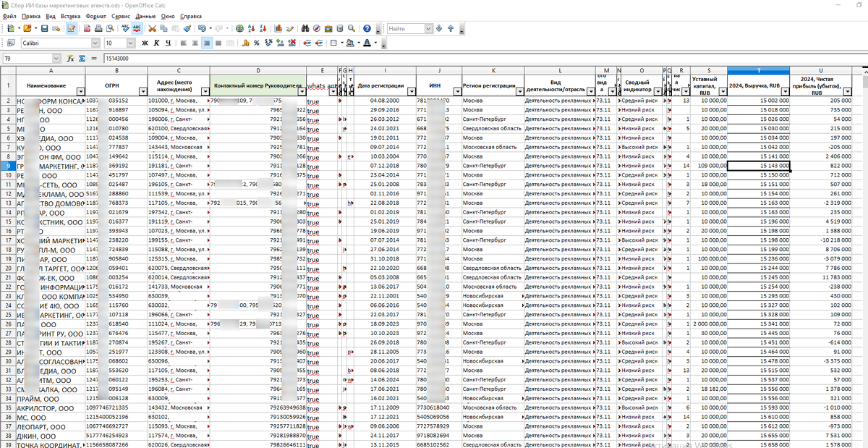Sort Ascending A-Z icon

coord(252,28)
